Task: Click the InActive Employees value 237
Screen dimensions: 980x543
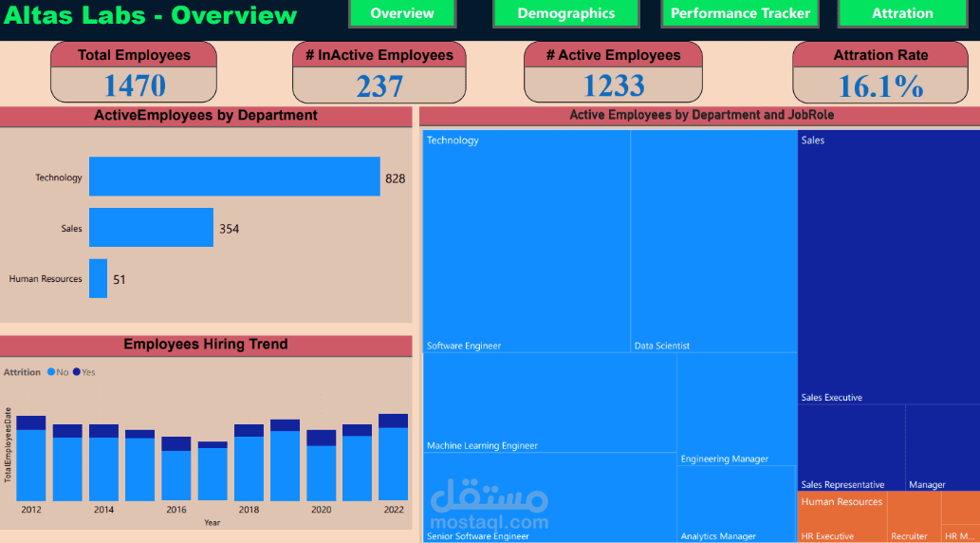Action: tap(379, 85)
